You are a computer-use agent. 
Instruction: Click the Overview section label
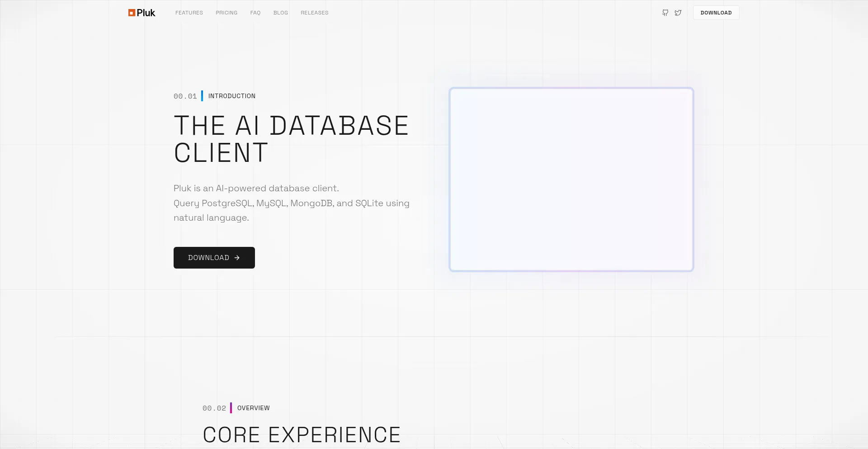[253, 408]
